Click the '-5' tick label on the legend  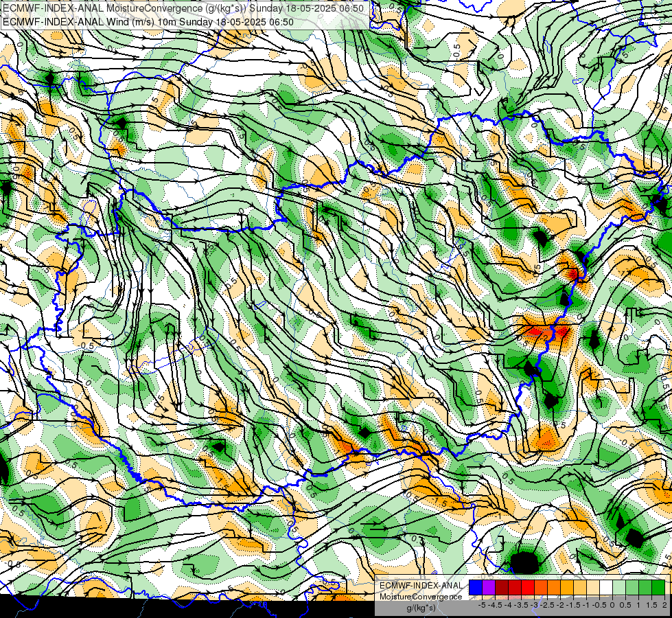click(482, 605)
